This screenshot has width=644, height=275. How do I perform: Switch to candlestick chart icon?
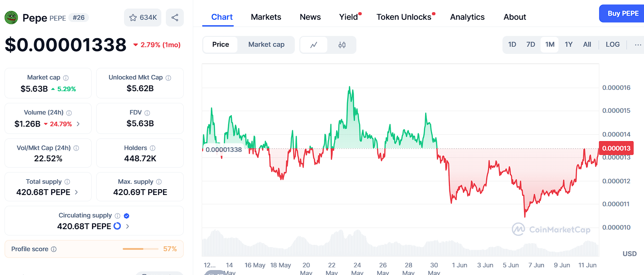(x=342, y=44)
